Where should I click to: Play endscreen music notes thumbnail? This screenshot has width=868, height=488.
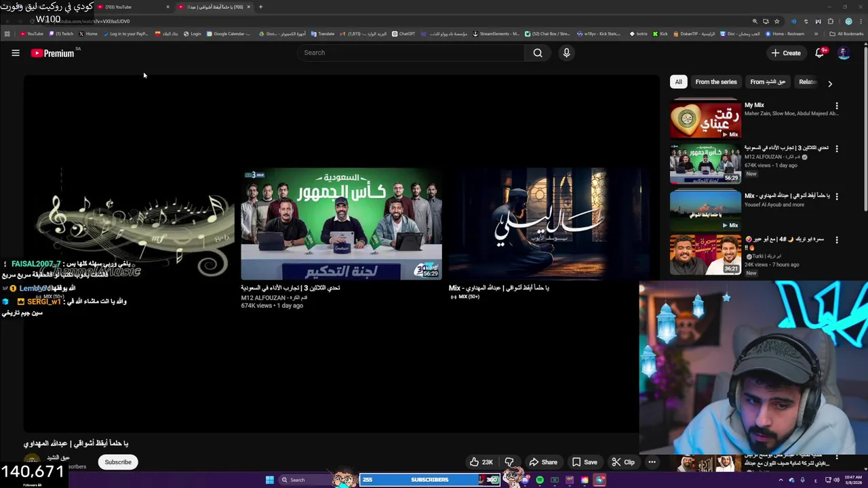coord(134,224)
